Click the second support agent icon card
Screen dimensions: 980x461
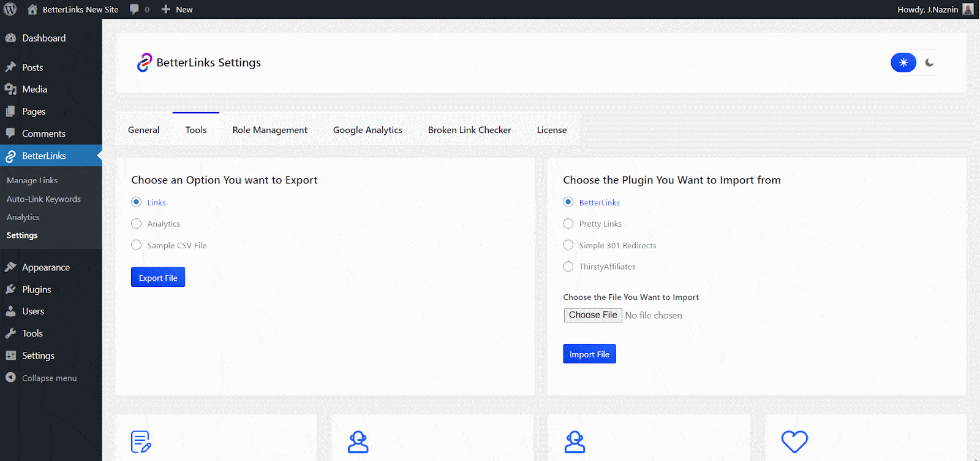click(575, 441)
